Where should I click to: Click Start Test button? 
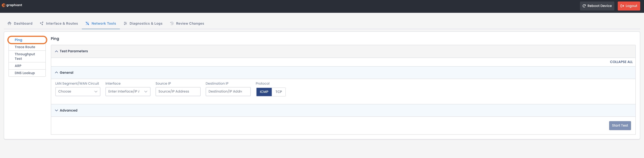620,125
